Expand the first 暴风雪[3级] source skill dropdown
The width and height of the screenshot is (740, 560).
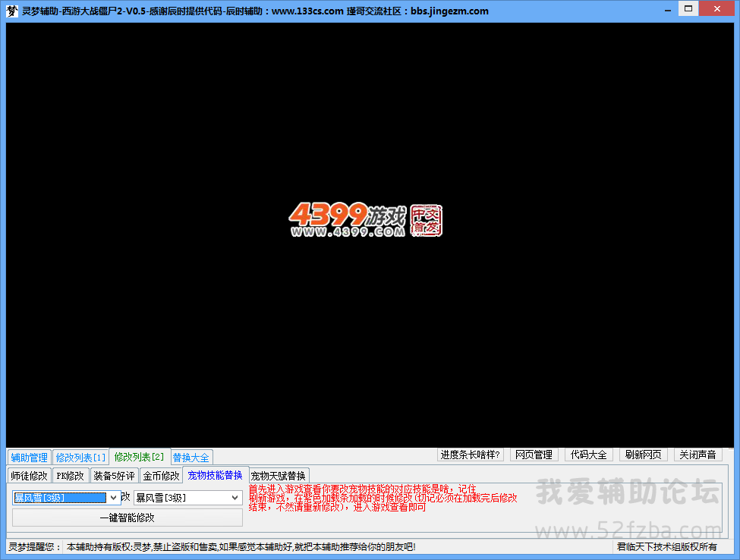(113, 498)
